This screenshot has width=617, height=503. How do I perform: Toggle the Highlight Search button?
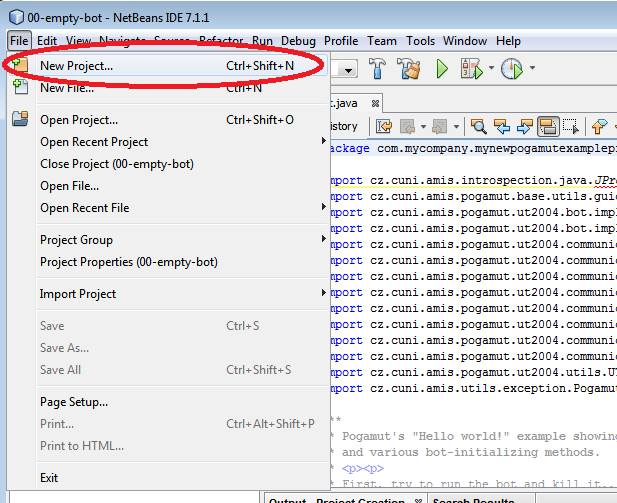click(x=548, y=127)
